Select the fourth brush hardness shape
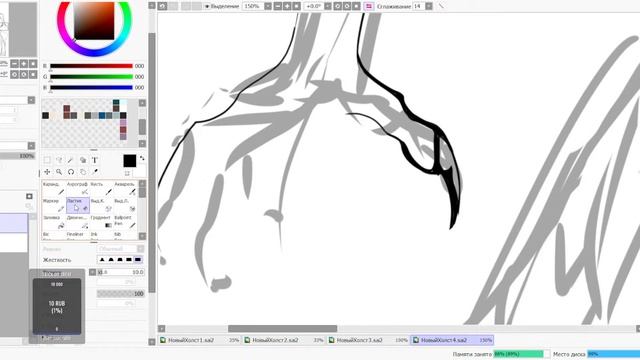The image size is (640, 360). (x=129, y=260)
